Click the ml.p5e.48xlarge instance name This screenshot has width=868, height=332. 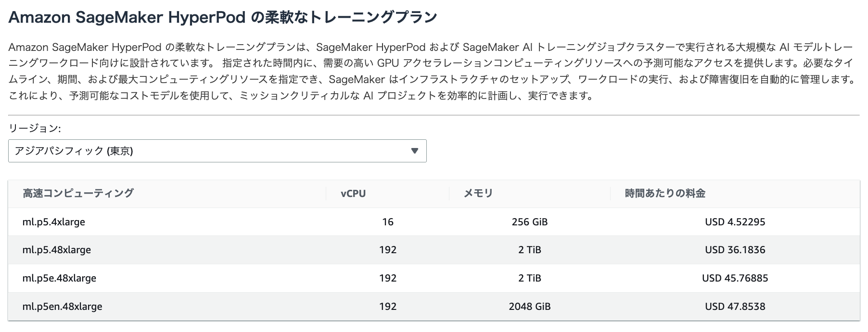(59, 278)
